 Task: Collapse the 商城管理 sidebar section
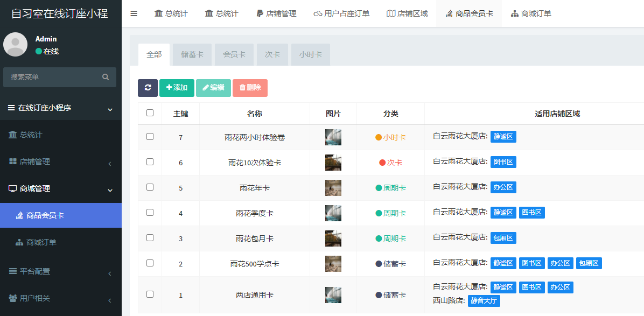pos(35,188)
